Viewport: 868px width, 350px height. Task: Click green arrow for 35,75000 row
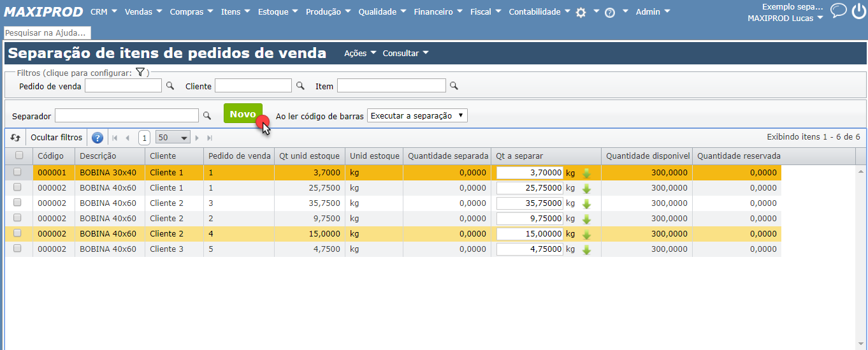click(587, 203)
